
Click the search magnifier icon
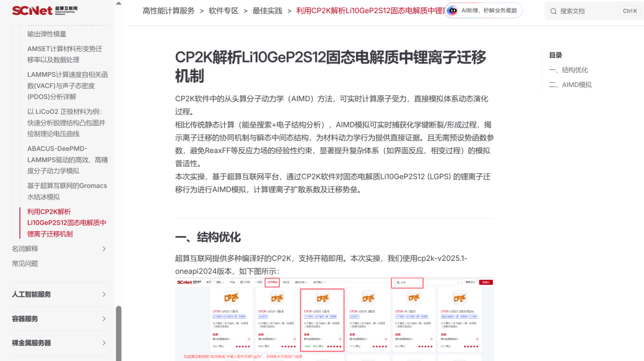point(553,11)
